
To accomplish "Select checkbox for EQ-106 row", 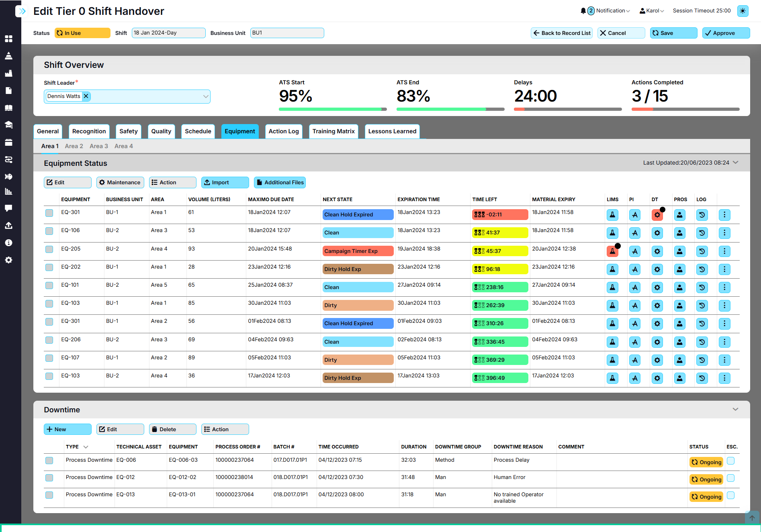I will (x=49, y=231).
